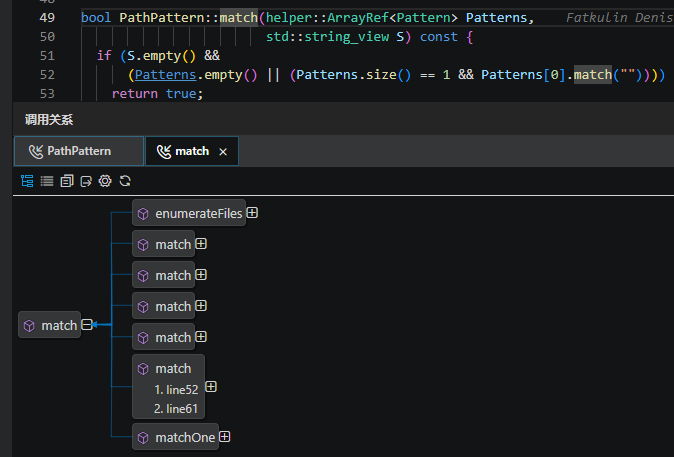Refresh the call hierarchy

125,181
